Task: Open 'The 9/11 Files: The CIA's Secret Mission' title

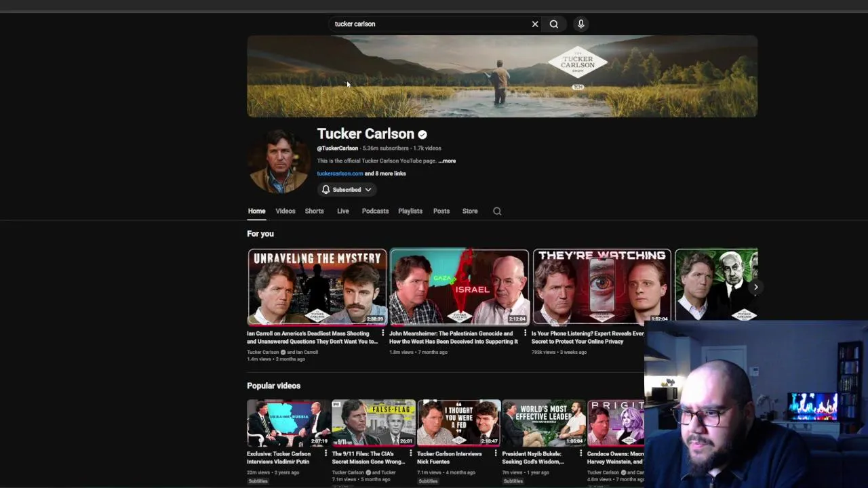Action: point(368,457)
